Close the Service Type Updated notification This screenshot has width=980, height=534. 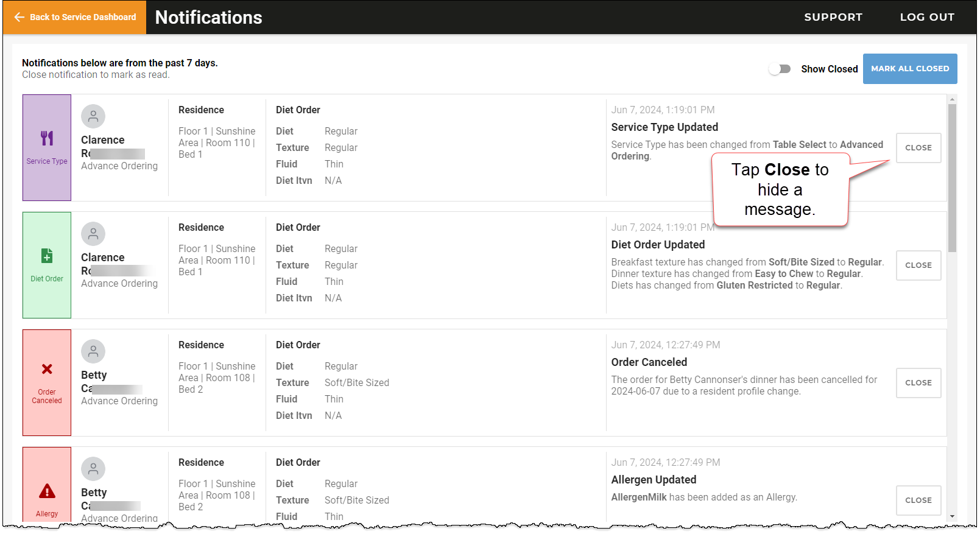pos(918,148)
